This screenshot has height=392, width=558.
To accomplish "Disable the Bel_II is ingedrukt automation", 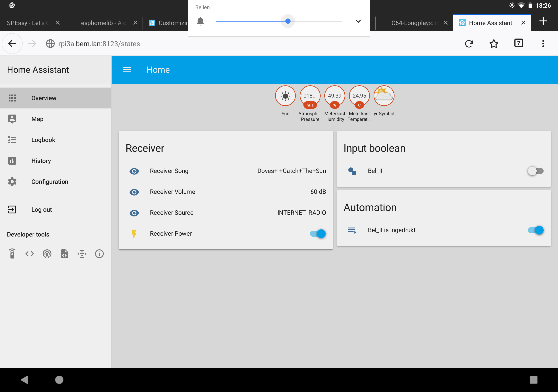I will tap(535, 230).
